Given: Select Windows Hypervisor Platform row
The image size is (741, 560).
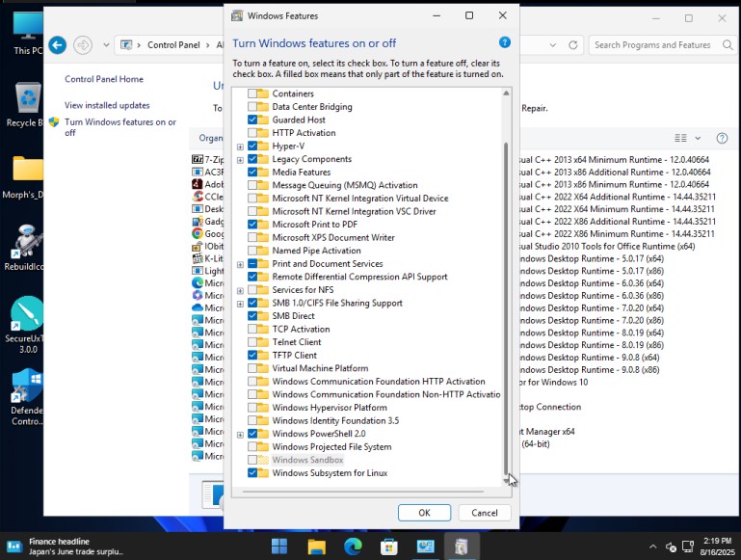Looking at the screenshot, I should coord(330,408).
